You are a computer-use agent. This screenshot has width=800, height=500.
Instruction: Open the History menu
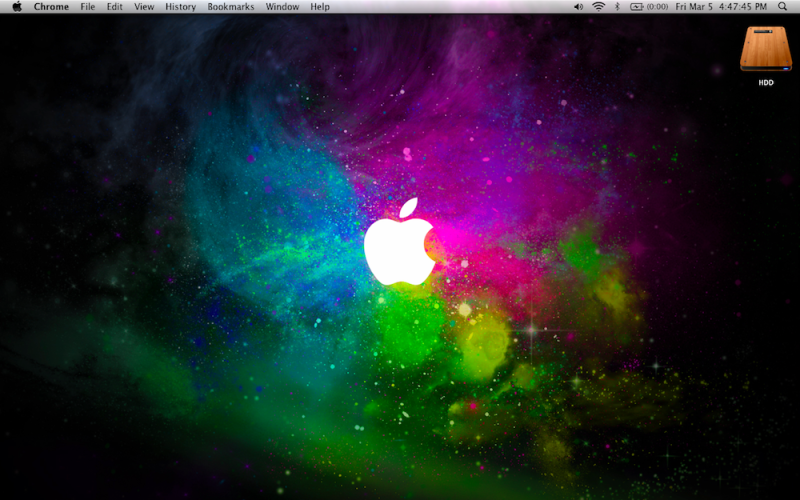tap(181, 7)
